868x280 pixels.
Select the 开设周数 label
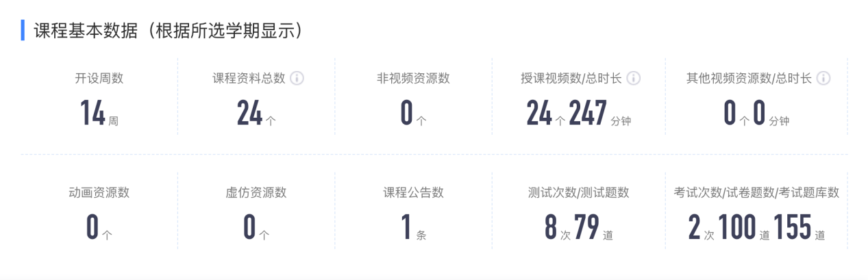click(x=99, y=78)
